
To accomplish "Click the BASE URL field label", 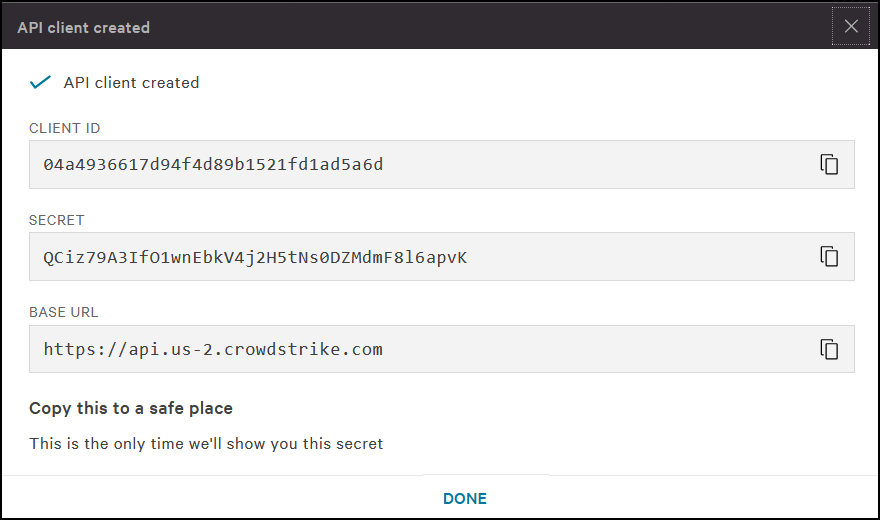I will tap(64, 313).
